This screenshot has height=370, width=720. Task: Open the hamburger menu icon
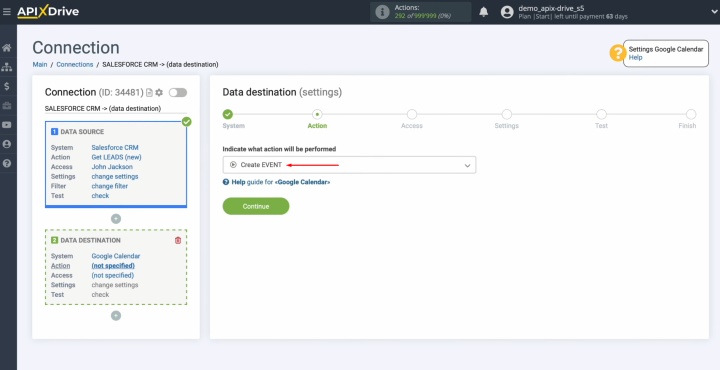[6, 11]
